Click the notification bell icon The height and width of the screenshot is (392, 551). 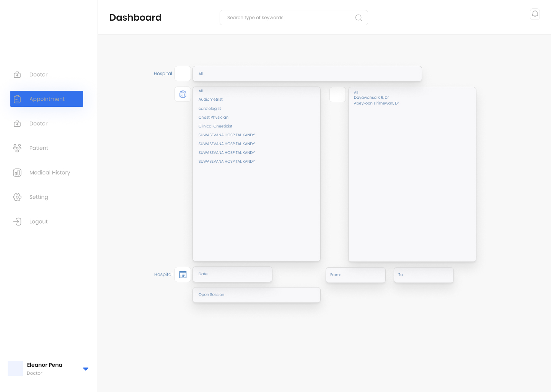point(535,14)
